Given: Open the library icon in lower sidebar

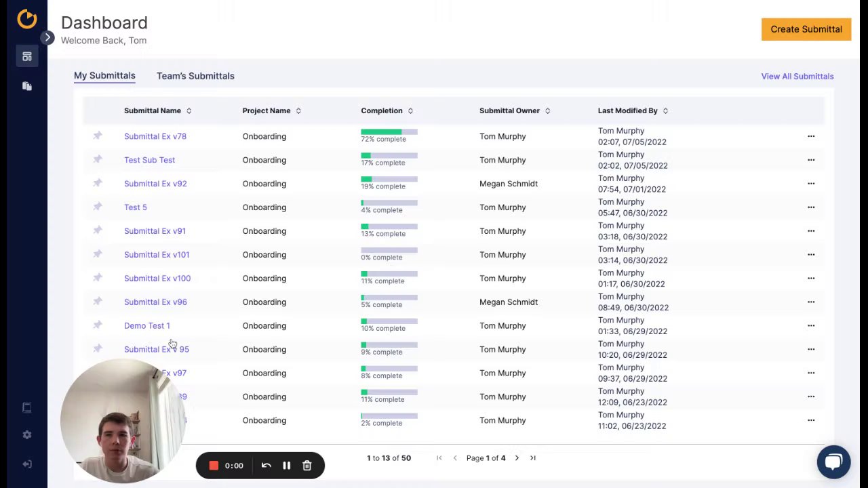Looking at the screenshot, I should coord(27,407).
